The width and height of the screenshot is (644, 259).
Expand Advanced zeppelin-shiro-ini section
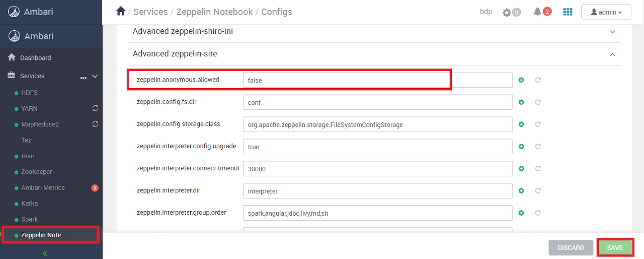click(x=612, y=32)
